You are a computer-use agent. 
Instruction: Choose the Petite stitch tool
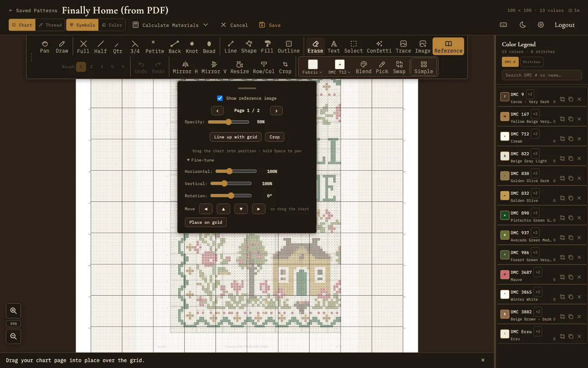(x=155, y=47)
